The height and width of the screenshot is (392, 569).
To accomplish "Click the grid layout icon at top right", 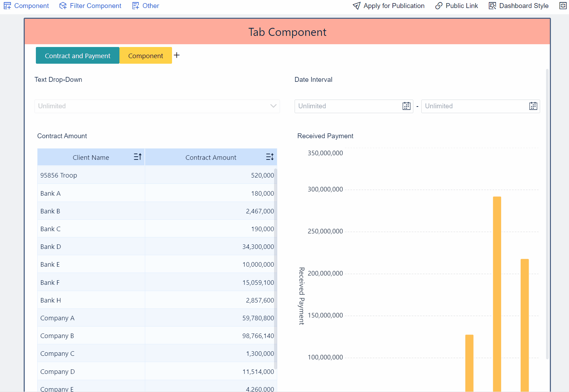I will point(563,6).
